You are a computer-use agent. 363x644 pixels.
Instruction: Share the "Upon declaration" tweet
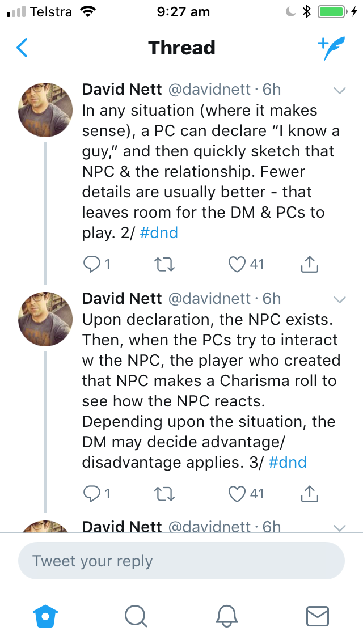tap(309, 494)
